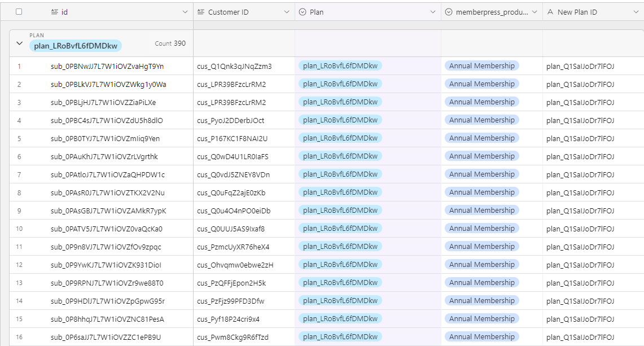Image resolution: width=644 pixels, height=346 pixels.
Task: Collapse the plan_LRoBvfL6fDMDkw group
Action: click(19, 43)
